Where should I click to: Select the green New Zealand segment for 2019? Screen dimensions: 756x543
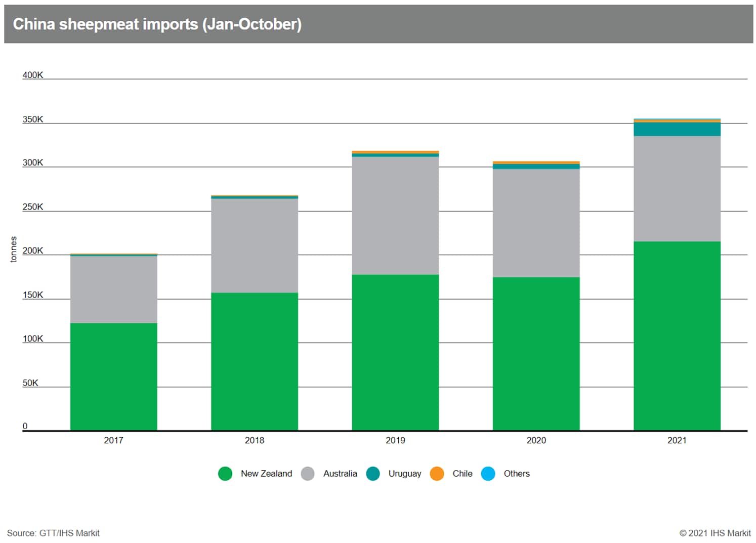pos(395,352)
